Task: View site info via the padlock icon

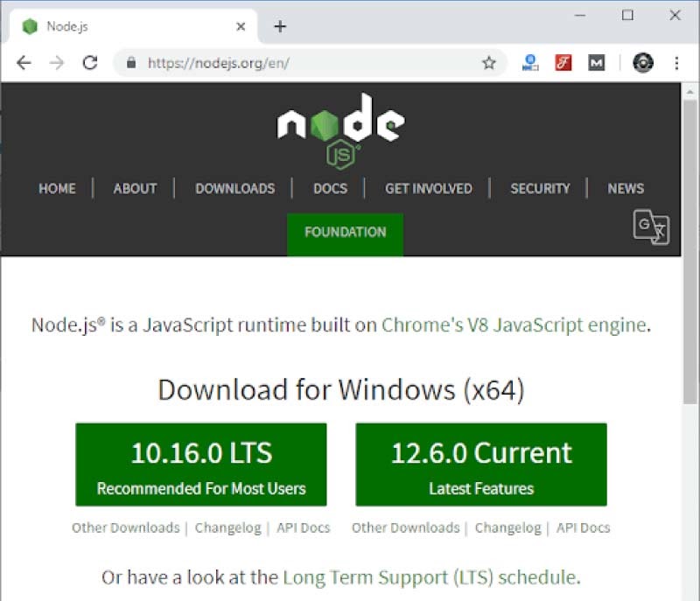Action: click(x=130, y=63)
